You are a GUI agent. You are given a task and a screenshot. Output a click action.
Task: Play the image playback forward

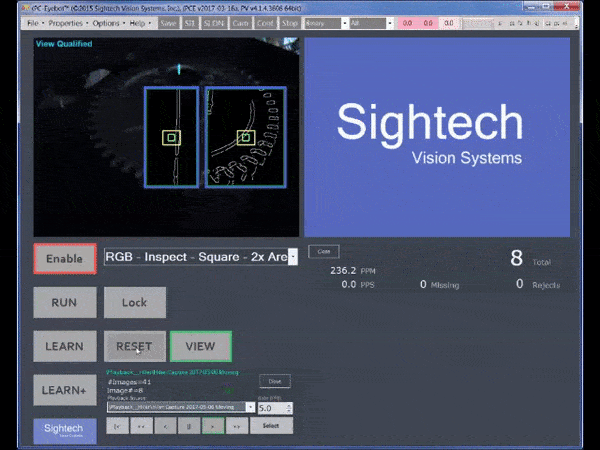tap(213, 426)
